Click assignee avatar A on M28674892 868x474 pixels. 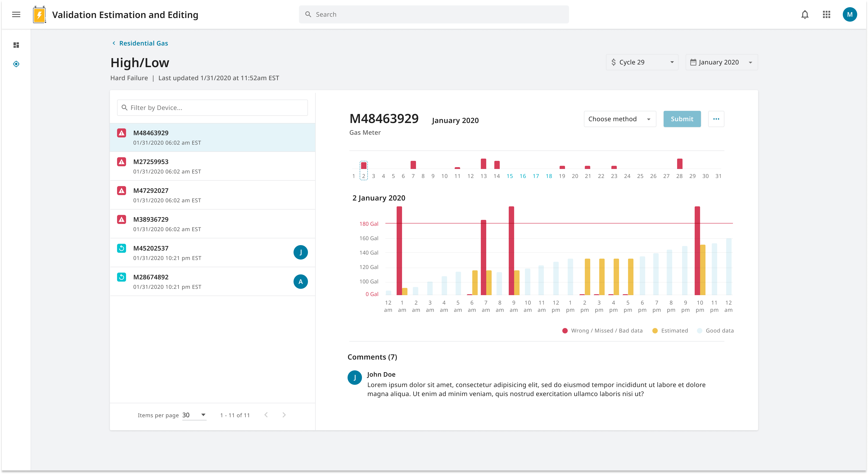pos(300,282)
